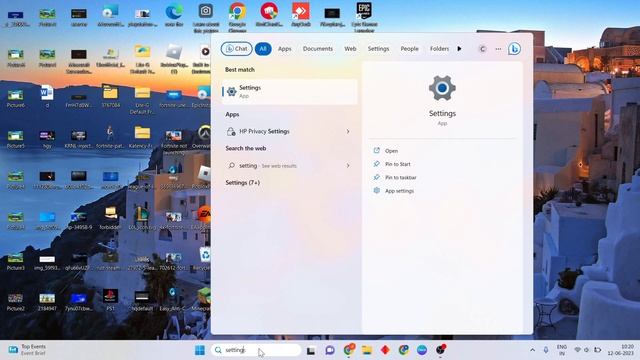Open the Picture5 desktop file

16,139
